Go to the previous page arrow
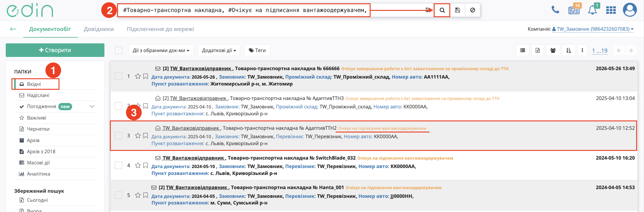The width and height of the screenshot is (644, 212). point(619,50)
